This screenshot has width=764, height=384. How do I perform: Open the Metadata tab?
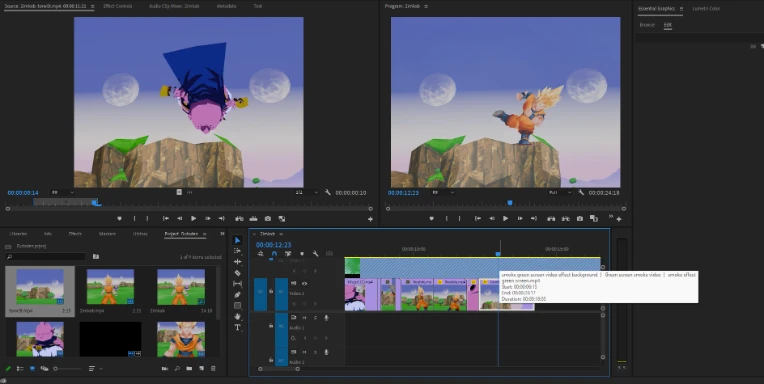[226, 6]
